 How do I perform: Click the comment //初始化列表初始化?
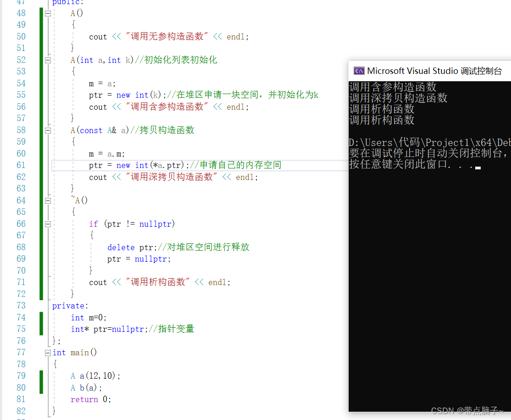click(x=176, y=60)
